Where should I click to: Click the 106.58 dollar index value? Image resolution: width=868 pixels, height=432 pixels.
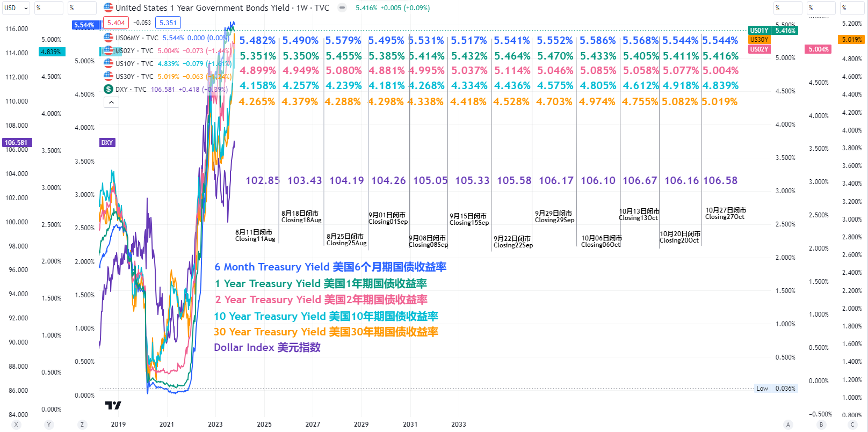[720, 181]
